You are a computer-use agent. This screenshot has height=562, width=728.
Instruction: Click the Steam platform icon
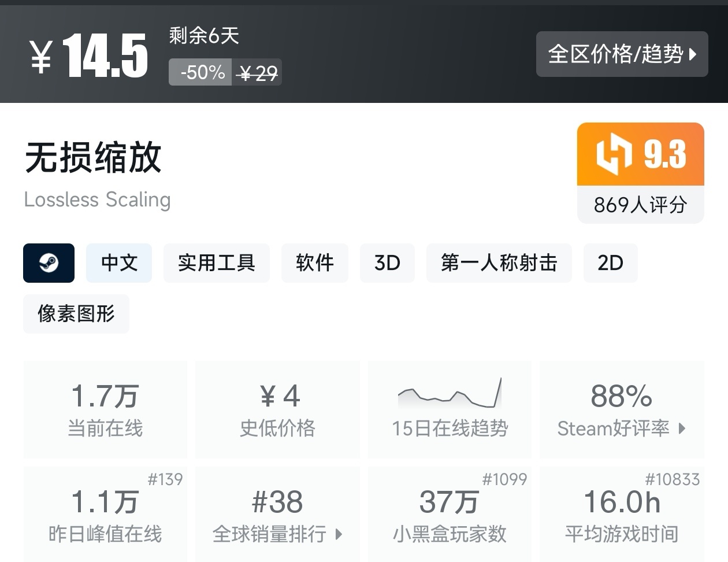[49, 263]
